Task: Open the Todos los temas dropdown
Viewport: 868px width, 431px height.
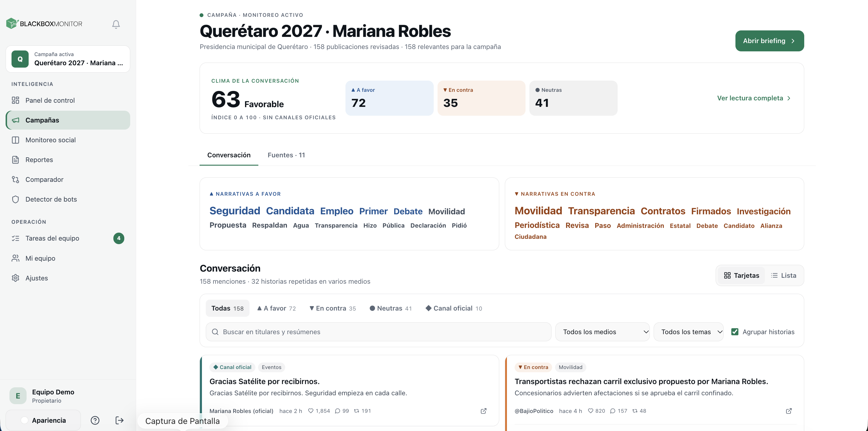Action: (688, 332)
